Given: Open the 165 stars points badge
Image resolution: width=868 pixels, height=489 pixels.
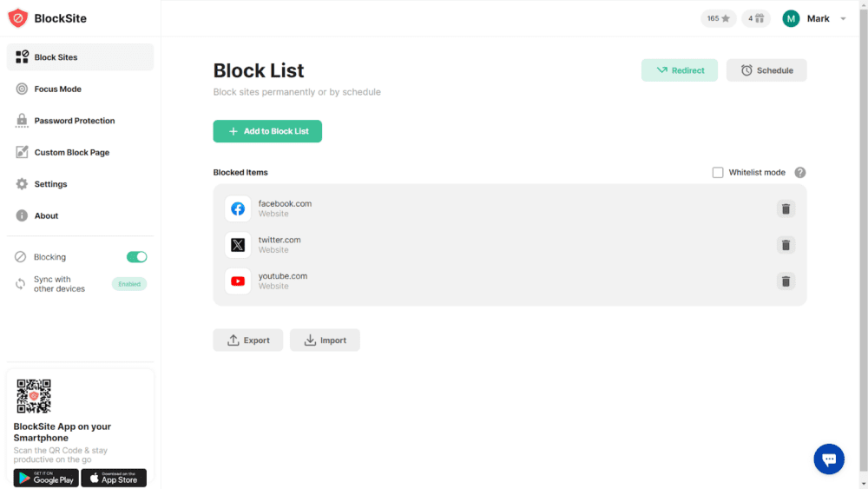Looking at the screenshot, I should 719,18.
